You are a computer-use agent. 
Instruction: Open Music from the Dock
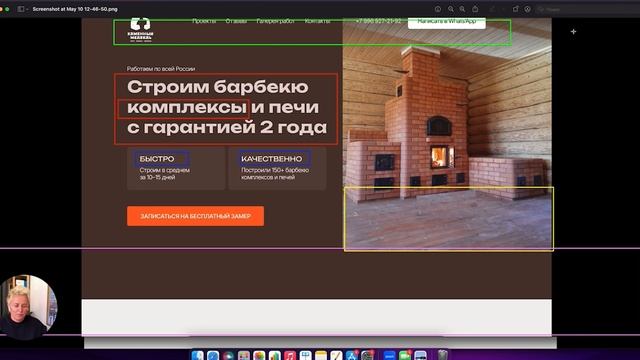tap(290, 356)
